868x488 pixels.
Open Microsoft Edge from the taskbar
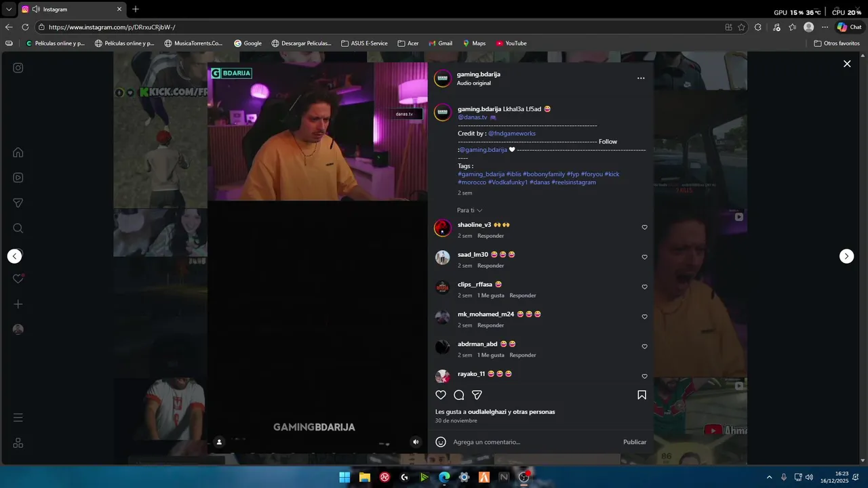coord(444,477)
